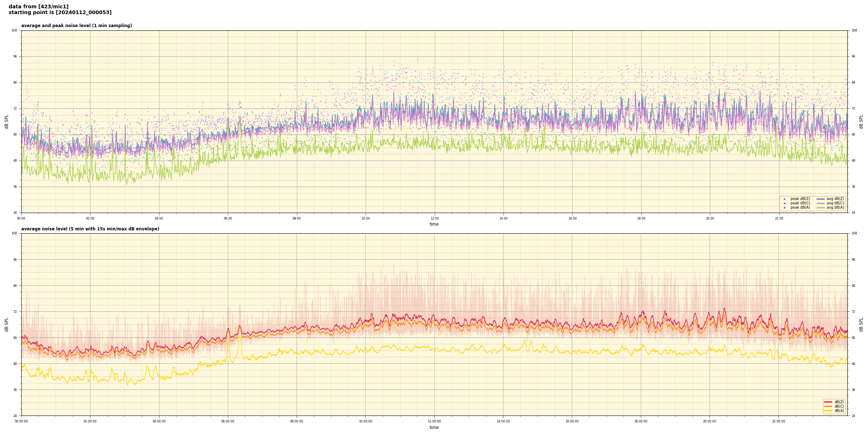The width and height of the screenshot is (868, 434).
Task: Click the green peak dB(A) legend dot
Action: click(784, 208)
